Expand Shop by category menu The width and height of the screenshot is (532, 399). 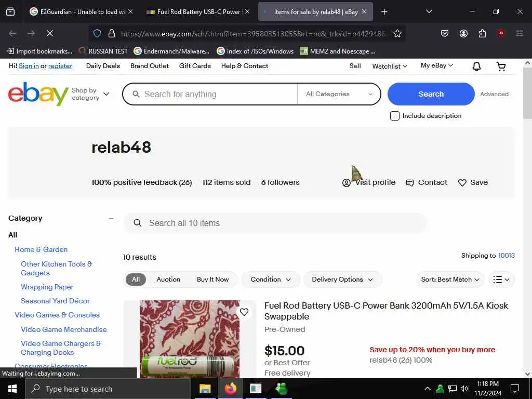pyautogui.click(x=90, y=94)
